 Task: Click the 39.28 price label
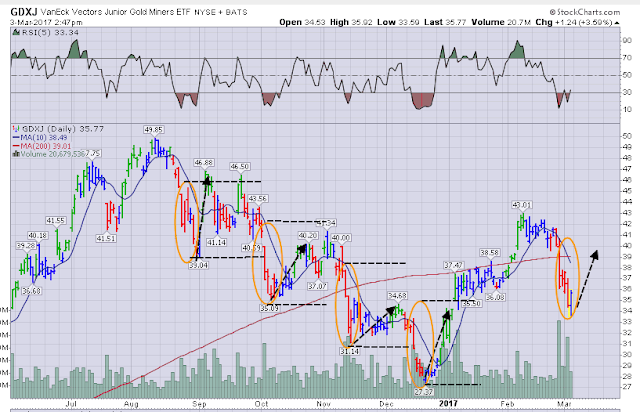tap(26, 245)
